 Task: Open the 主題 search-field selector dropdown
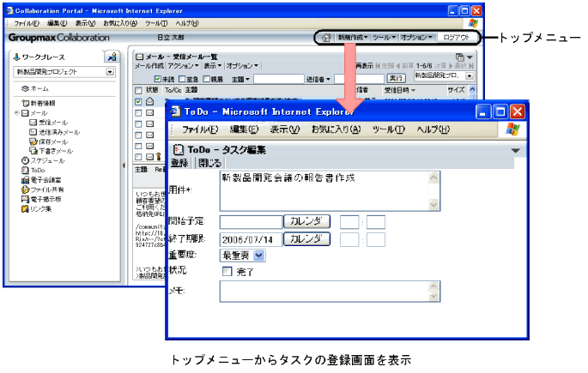(x=240, y=79)
